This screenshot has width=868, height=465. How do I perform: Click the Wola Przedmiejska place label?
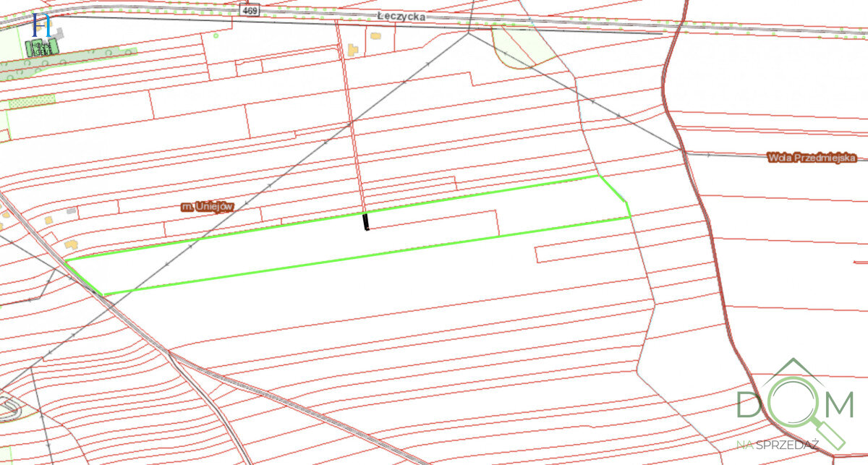coord(812,157)
